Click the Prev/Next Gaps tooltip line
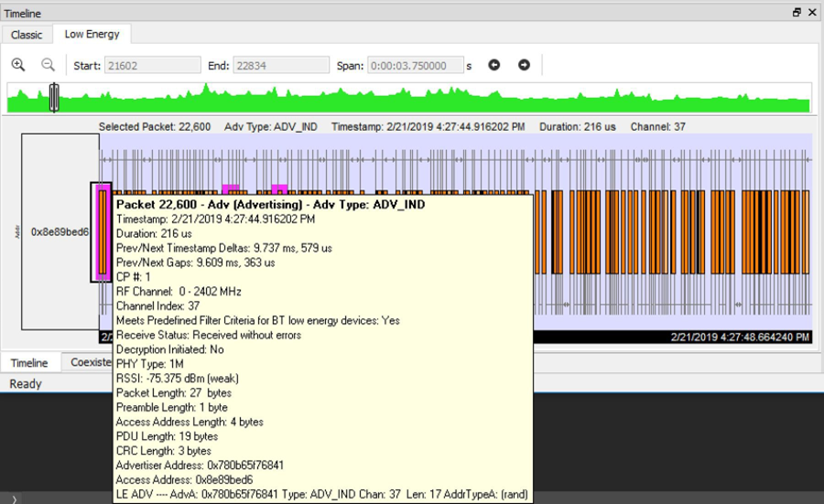Viewport: 824px width, 504px height. pos(196,263)
